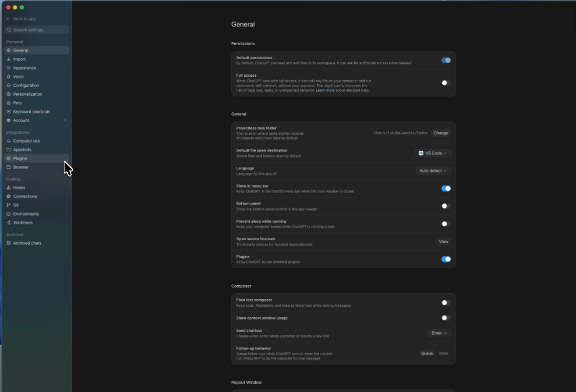Click the Pets icon in sidebar

point(9,103)
